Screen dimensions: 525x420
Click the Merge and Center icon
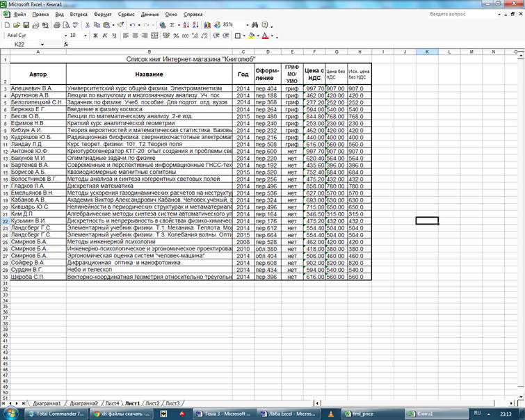(155, 35)
